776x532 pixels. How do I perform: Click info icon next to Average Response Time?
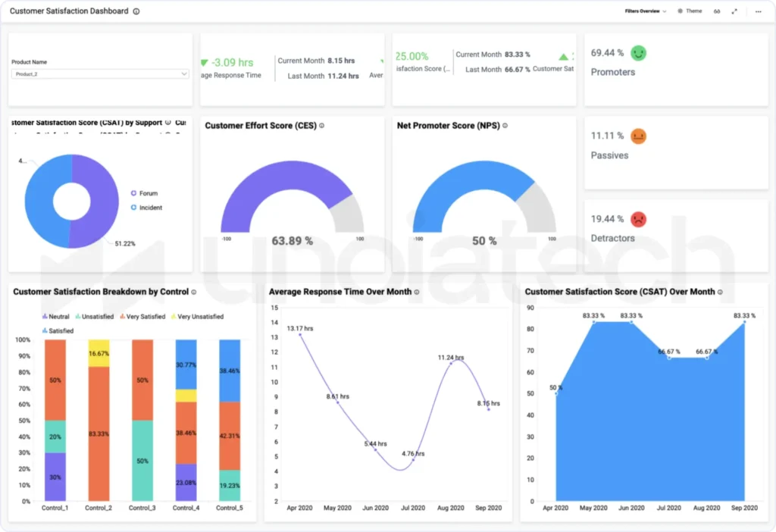point(417,292)
